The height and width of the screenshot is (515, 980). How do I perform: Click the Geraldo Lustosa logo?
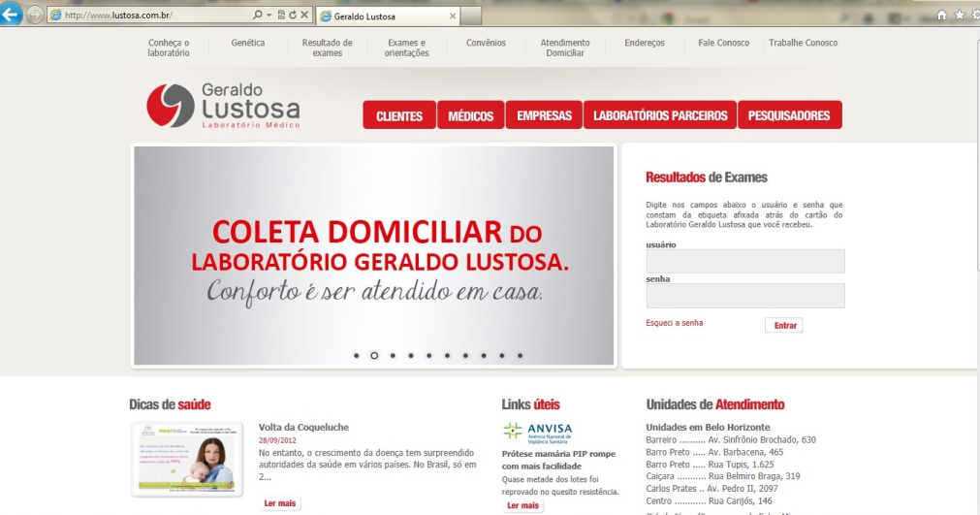point(223,106)
